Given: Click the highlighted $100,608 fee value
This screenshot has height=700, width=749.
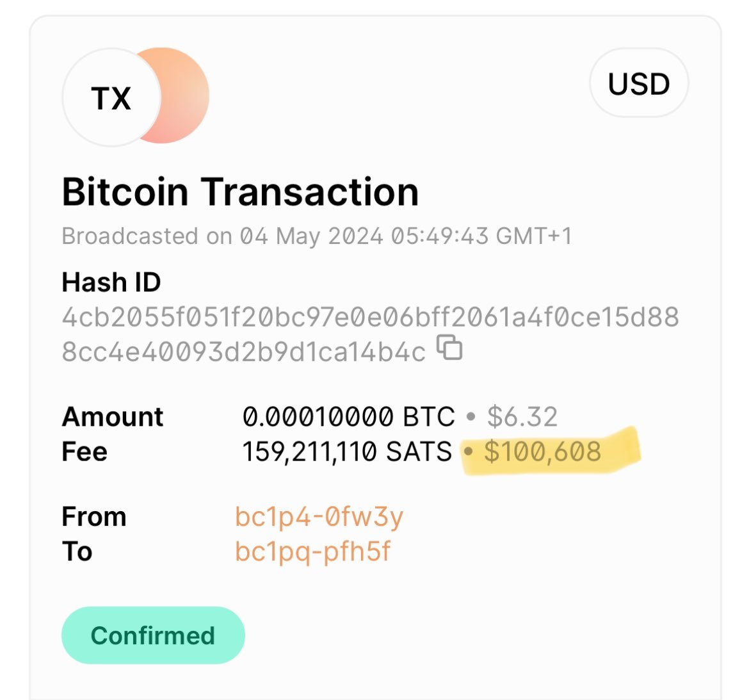Looking at the screenshot, I should [x=543, y=452].
